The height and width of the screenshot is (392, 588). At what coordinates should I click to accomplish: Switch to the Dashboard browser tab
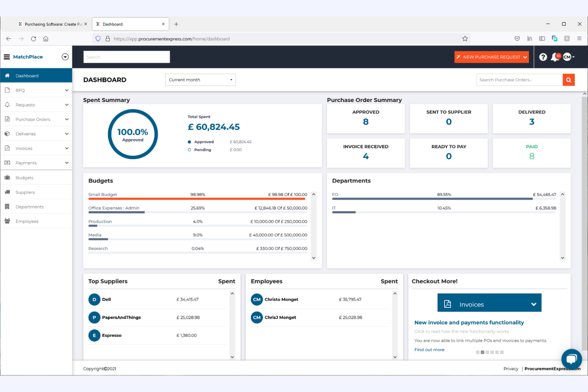113,24
